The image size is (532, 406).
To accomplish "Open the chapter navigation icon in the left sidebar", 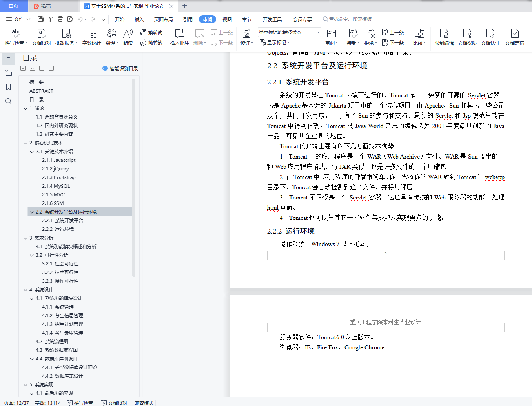I will pyautogui.click(x=9, y=73).
